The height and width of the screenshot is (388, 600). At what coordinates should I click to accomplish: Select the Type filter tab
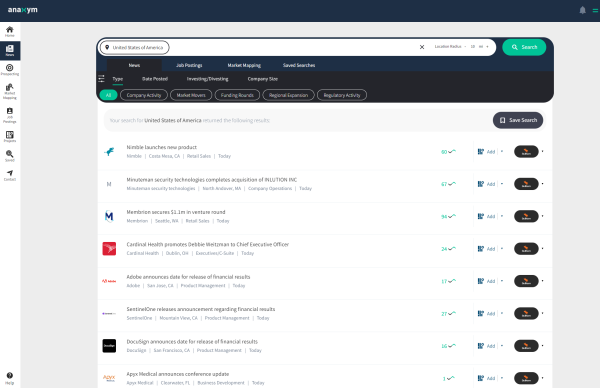(x=117, y=79)
